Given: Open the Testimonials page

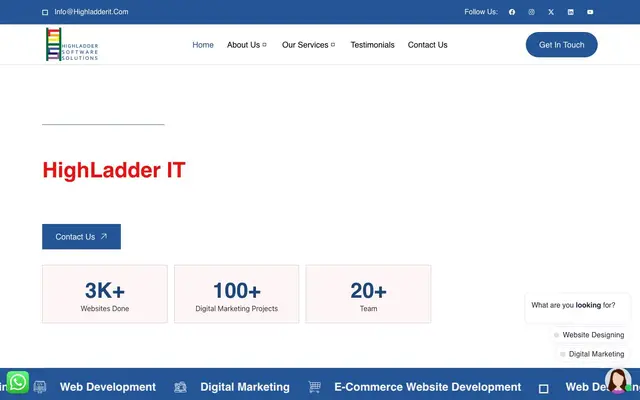Looking at the screenshot, I should pyautogui.click(x=372, y=45).
